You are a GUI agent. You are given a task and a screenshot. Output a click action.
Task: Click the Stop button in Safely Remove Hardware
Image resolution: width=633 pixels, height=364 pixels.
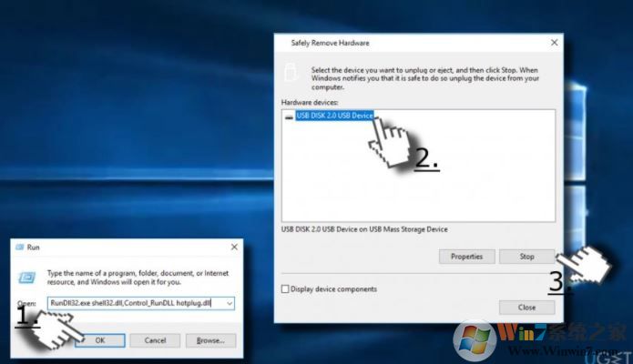click(526, 257)
